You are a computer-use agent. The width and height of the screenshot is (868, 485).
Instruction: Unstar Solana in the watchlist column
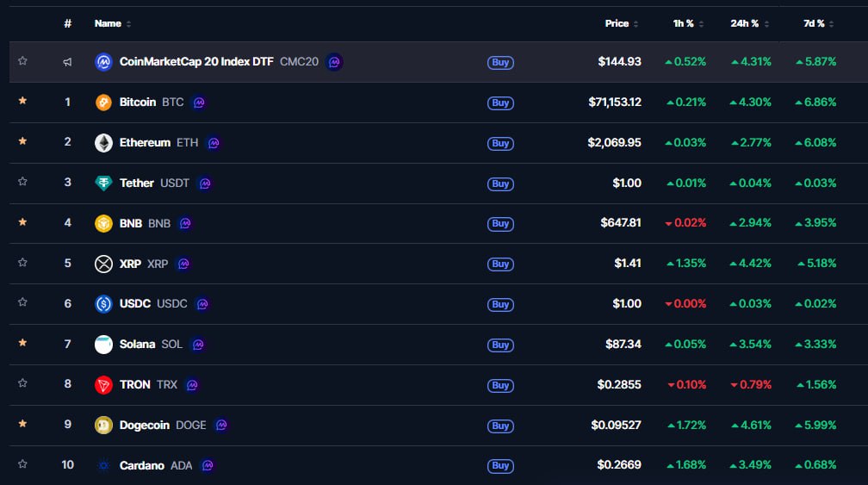pyautogui.click(x=22, y=343)
